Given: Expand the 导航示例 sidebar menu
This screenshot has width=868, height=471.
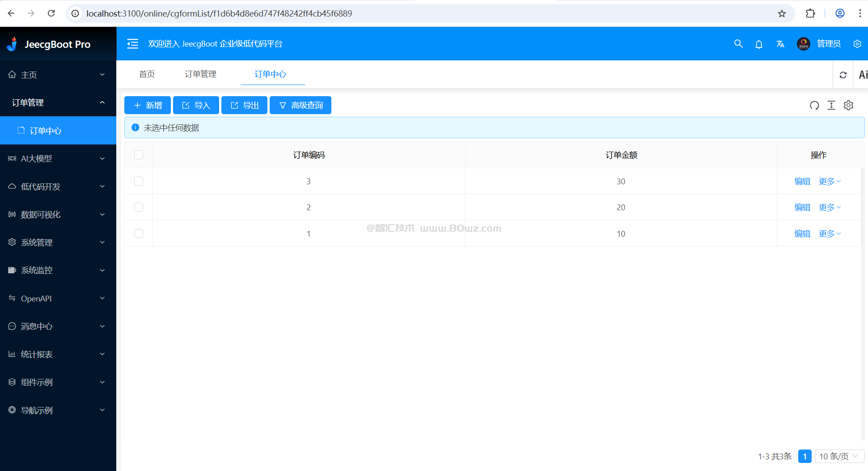Looking at the screenshot, I should (x=58, y=410).
